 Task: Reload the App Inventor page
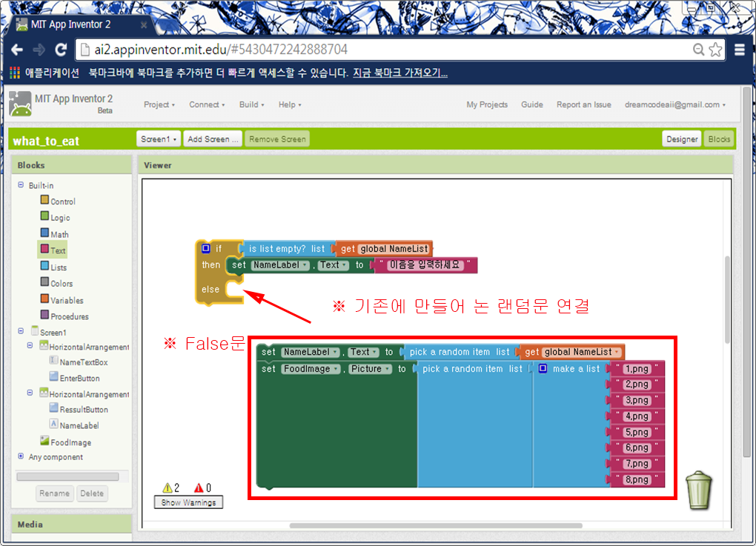[61, 50]
